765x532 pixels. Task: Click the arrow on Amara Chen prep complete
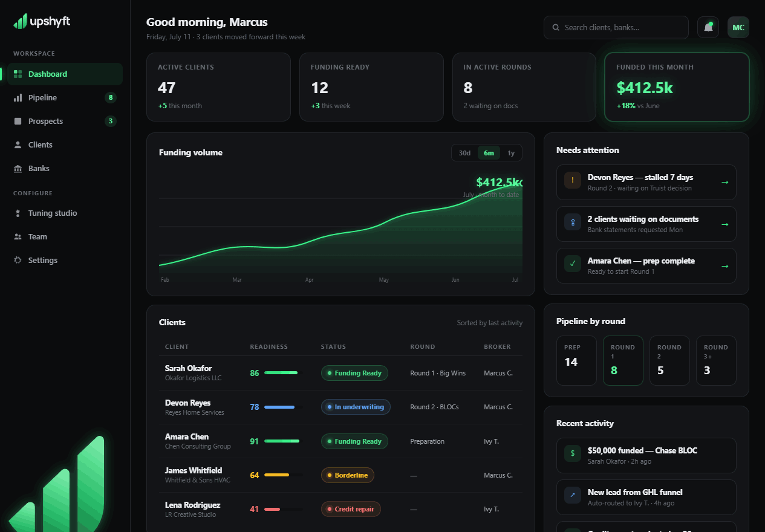tap(724, 265)
